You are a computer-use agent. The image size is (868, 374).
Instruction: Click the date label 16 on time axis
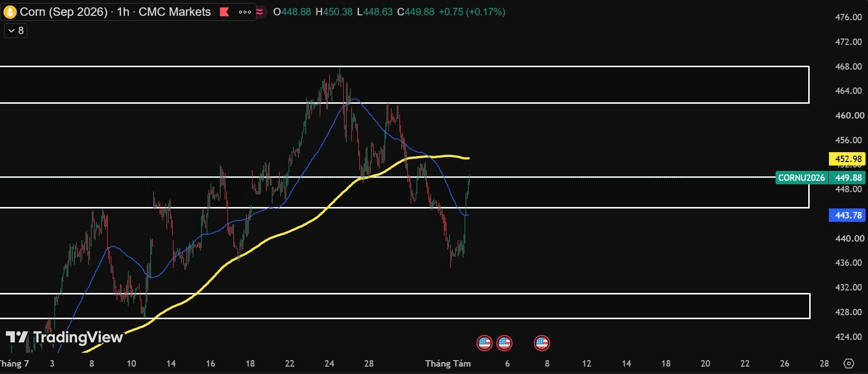pyautogui.click(x=211, y=364)
